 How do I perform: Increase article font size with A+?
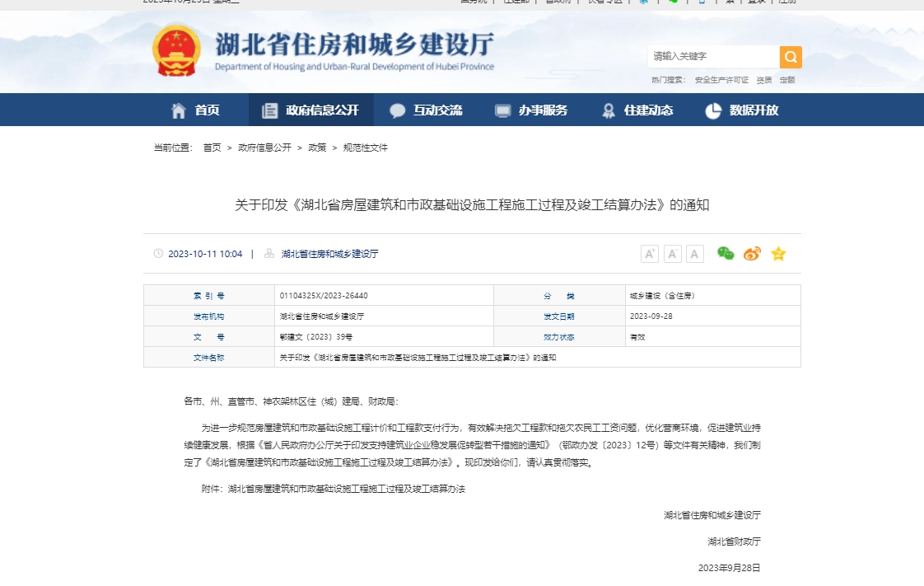pyautogui.click(x=650, y=254)
